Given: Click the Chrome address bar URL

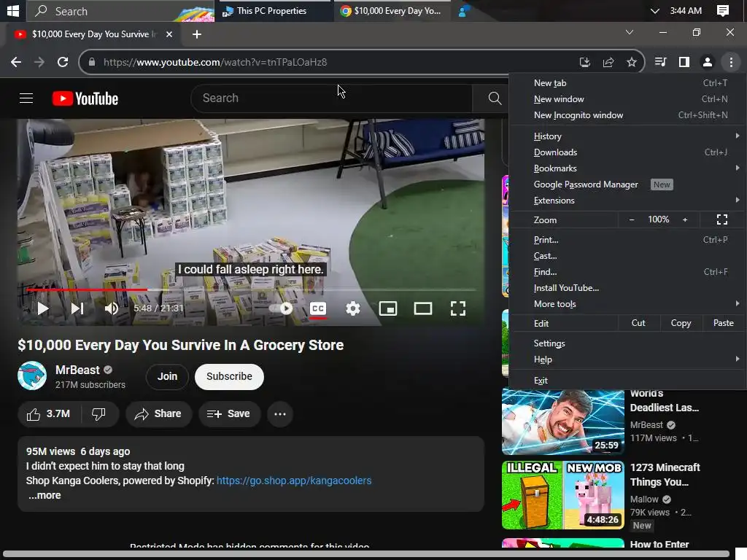Looking at the screenshot, I should tap(215, 62).
